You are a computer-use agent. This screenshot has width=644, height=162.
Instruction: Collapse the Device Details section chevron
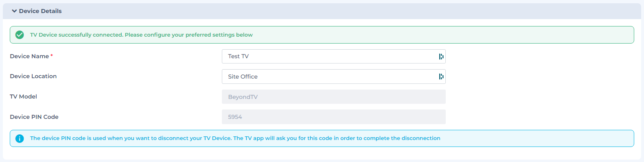(14, 11)
